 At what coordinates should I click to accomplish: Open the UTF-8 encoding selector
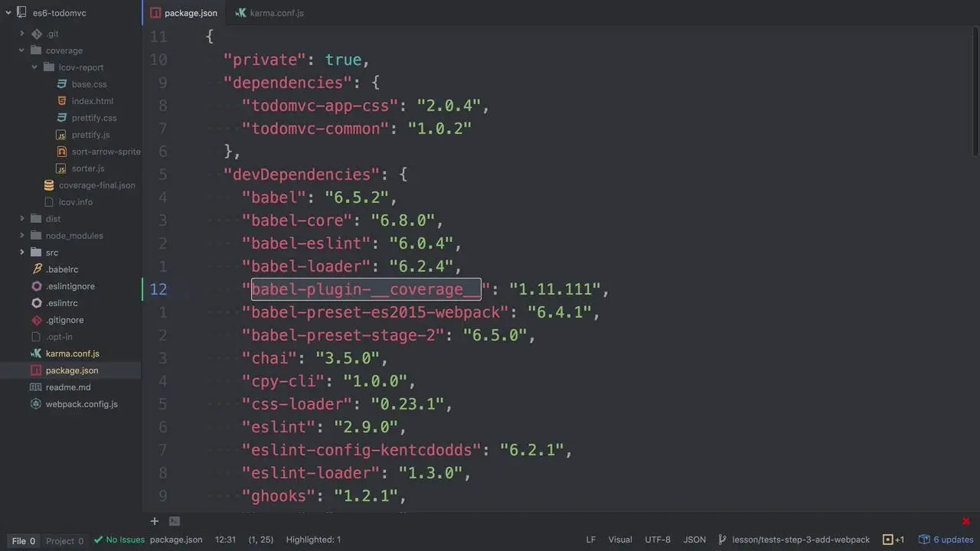[x=658, y=540]
